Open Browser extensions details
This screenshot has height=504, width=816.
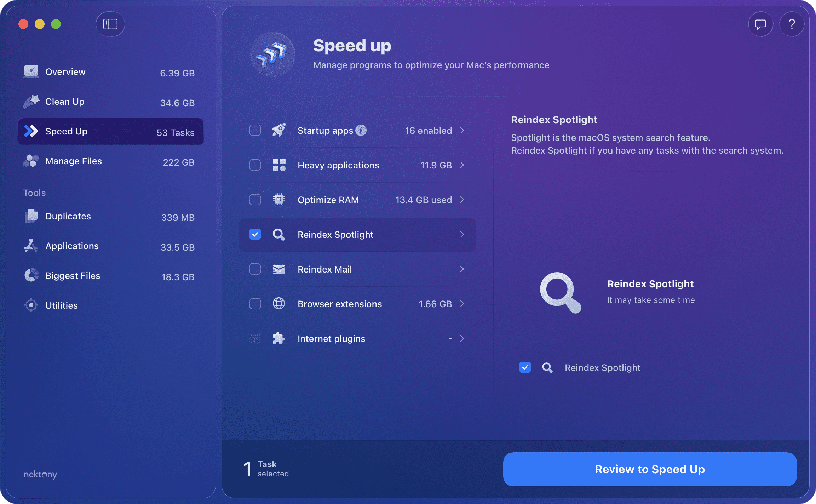pos(462,304)
